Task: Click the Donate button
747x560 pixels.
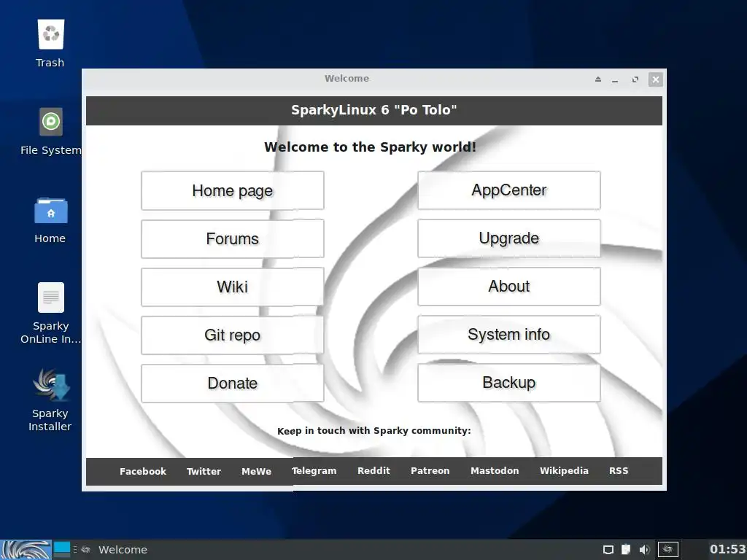Action: (233, 384)
